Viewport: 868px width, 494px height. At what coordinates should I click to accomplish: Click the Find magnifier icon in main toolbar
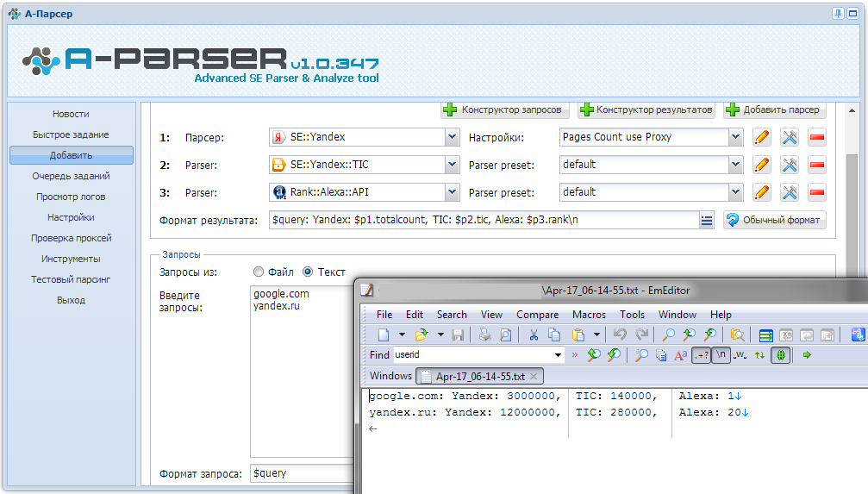point(669,335)
